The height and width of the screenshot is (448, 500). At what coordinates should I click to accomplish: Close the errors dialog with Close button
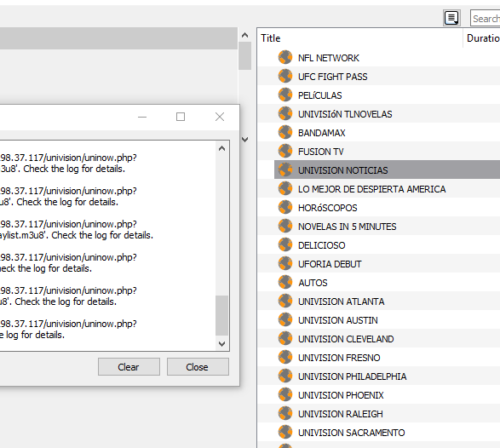pyautogui.click(x=198, y=367)
